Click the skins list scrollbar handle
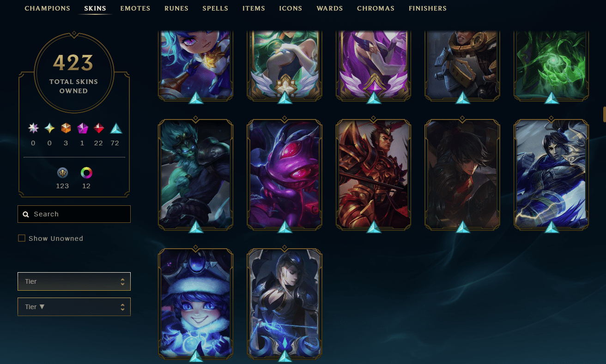Screen dimensions: 606x364 point(604,114)
